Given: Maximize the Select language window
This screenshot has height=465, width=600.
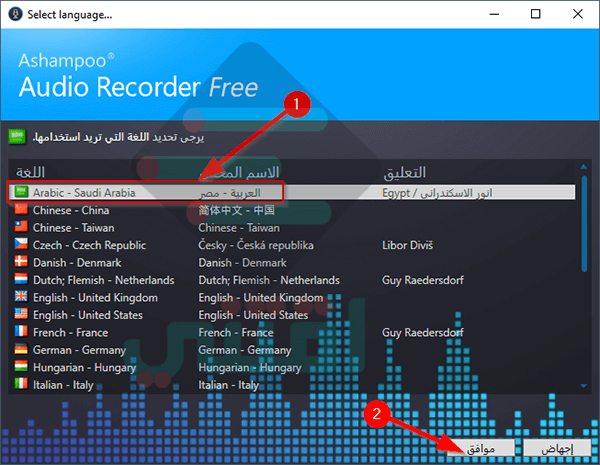Looking at the screenshot, I should (x=536, y=14).
